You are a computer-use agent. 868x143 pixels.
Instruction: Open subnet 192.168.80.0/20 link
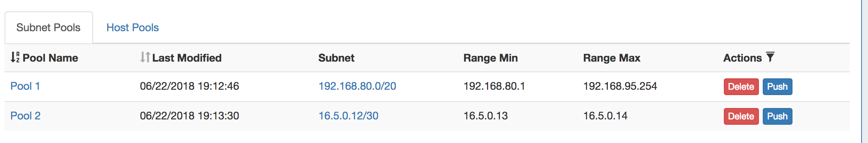point(357,86)
